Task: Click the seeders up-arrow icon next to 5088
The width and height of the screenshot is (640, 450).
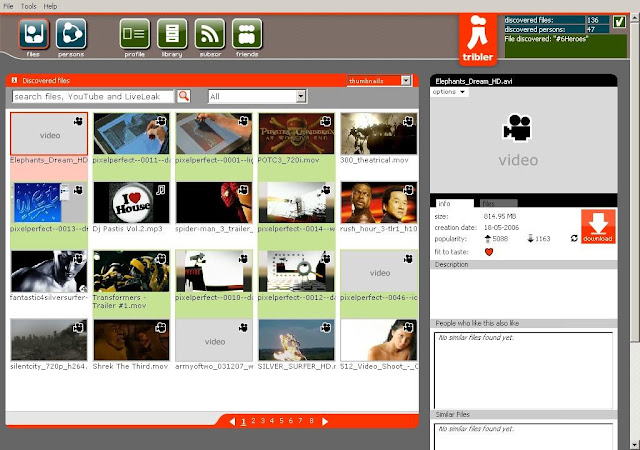Action: [x=487, y=239]
